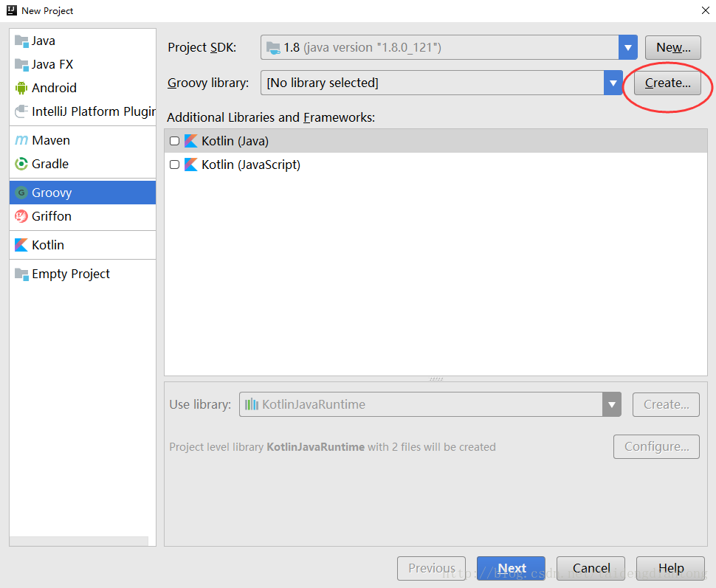Select Kotlin project type
716x588 pixels.
tap(83, 245)
